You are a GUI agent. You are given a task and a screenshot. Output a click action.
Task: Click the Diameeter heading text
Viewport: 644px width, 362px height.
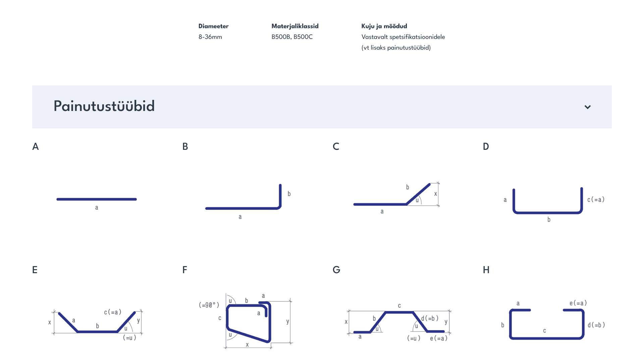(213, 26)
